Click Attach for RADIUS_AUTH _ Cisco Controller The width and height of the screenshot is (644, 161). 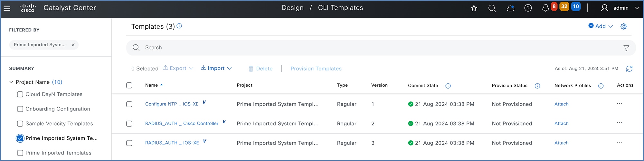[x=561, y=123]
